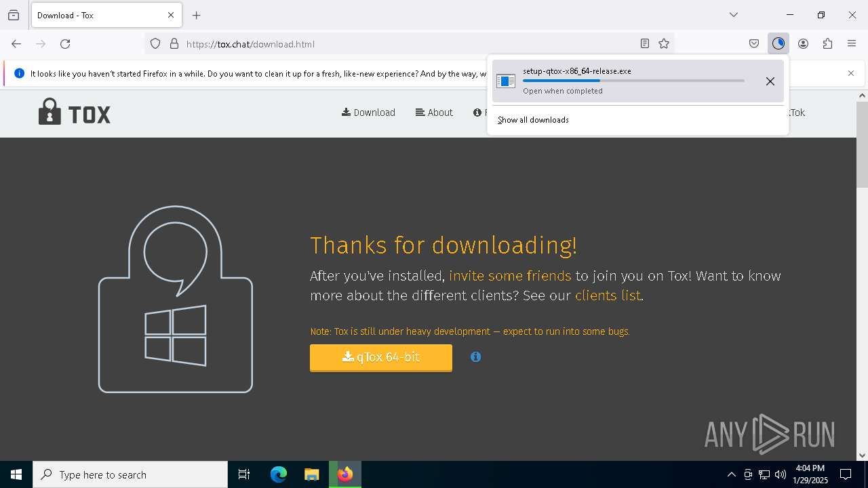Follow invite some friends link
The image size is (868, 488).
pos(510,276)
